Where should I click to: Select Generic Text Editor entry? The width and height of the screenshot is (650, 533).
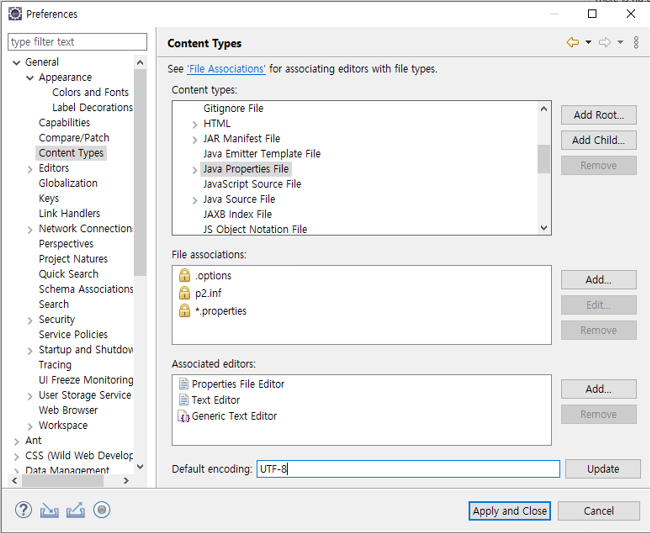click(234, 416)
